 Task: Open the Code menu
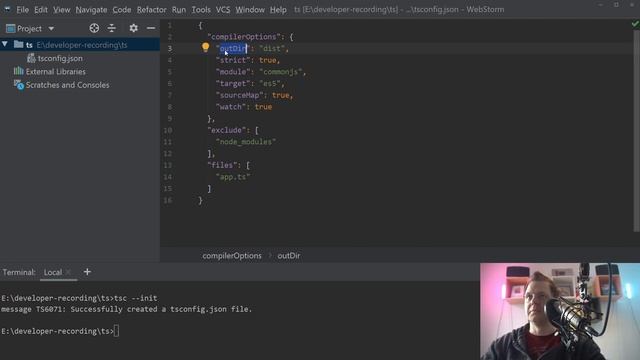coord(122,9)
